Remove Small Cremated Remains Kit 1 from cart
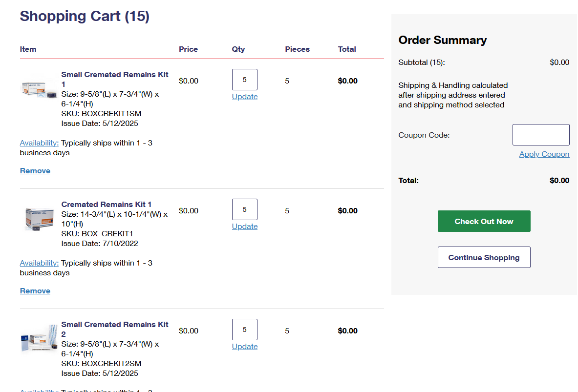The image size is (578, 392). click(35, 171)
